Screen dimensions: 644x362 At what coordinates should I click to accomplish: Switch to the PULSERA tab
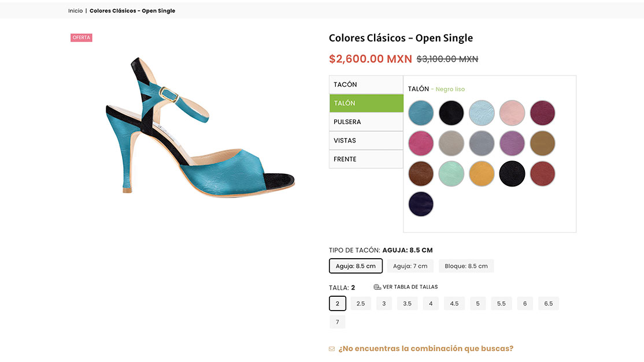click(x=366, y=122)
